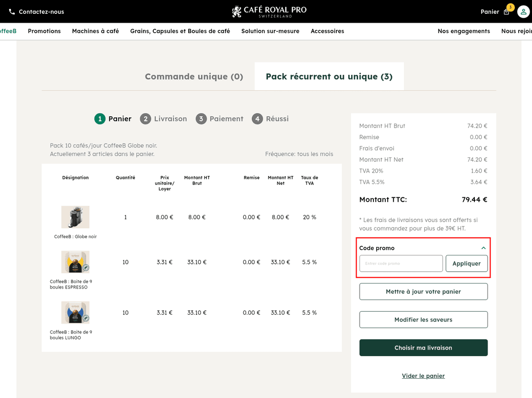Click the ESPRESSO row quantity 10
This screenshot has width=532, height=398.
[126, 262]
